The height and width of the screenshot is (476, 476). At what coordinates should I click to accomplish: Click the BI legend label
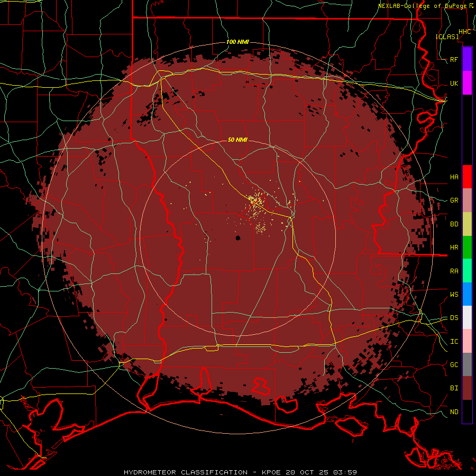click(x=454, y=388)
